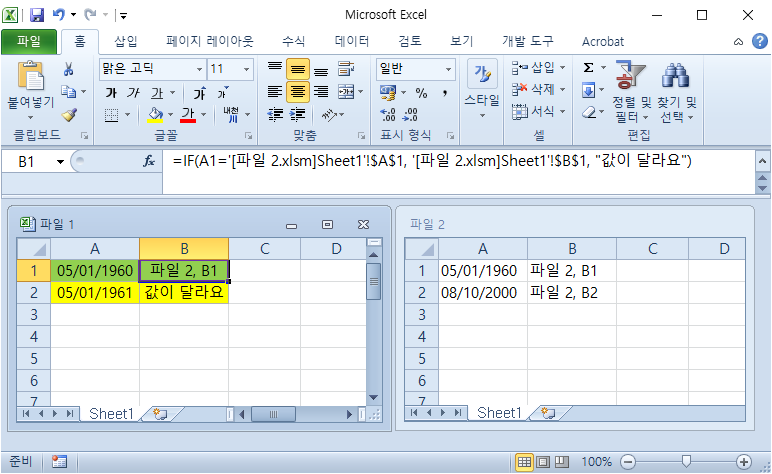The image size is (772, 474).
Task: Click the Paste clipboard icon
Action: 31,76
